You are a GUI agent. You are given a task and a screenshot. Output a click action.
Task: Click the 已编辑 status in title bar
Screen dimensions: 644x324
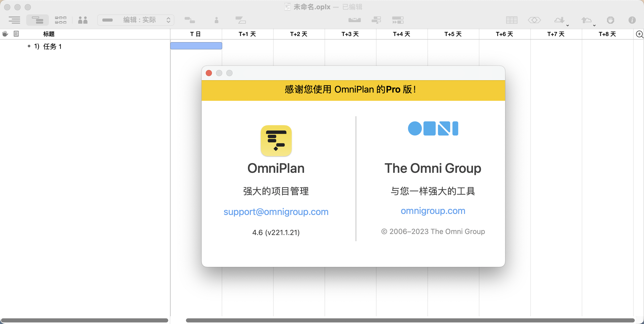[x=352, y=7]
